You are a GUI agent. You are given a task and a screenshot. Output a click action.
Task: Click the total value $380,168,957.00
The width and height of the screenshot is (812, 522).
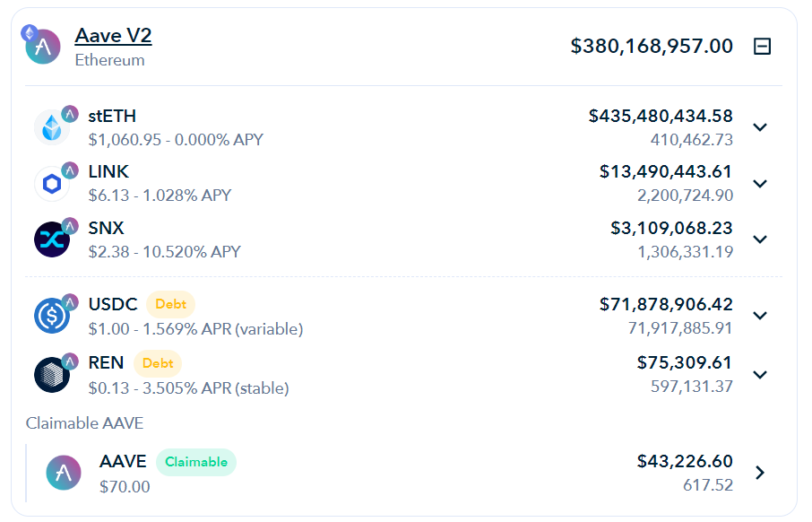652,46
